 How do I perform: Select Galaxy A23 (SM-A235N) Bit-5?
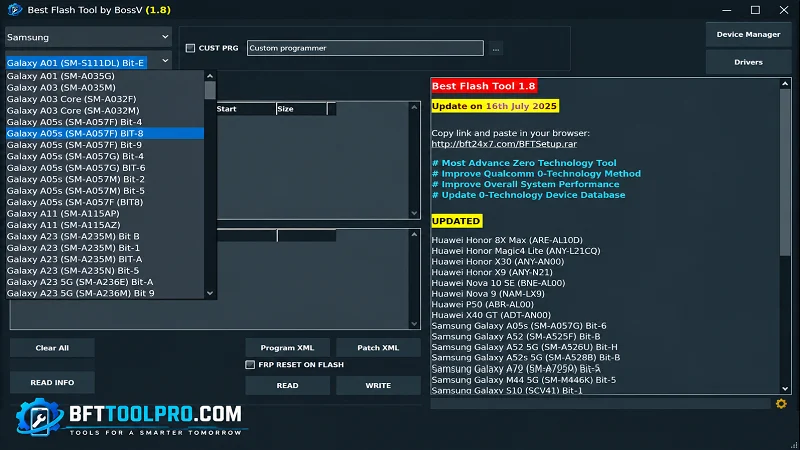point(105,271)
